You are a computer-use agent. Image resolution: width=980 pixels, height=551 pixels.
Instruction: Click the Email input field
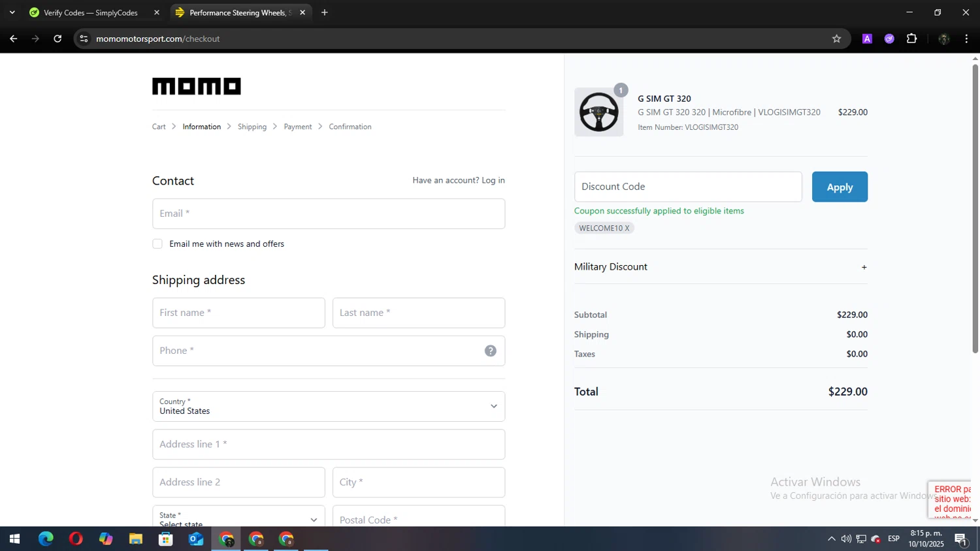tap(329, 213)
